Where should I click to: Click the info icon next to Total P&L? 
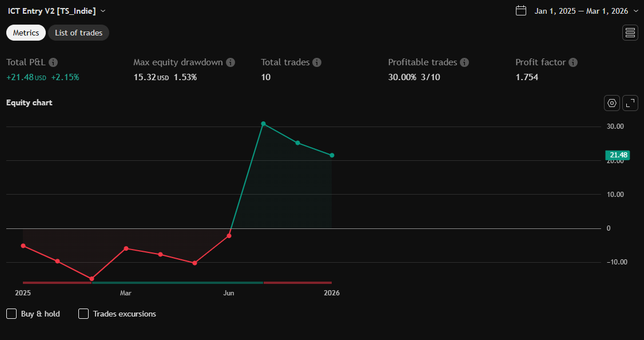click(53, 62)
